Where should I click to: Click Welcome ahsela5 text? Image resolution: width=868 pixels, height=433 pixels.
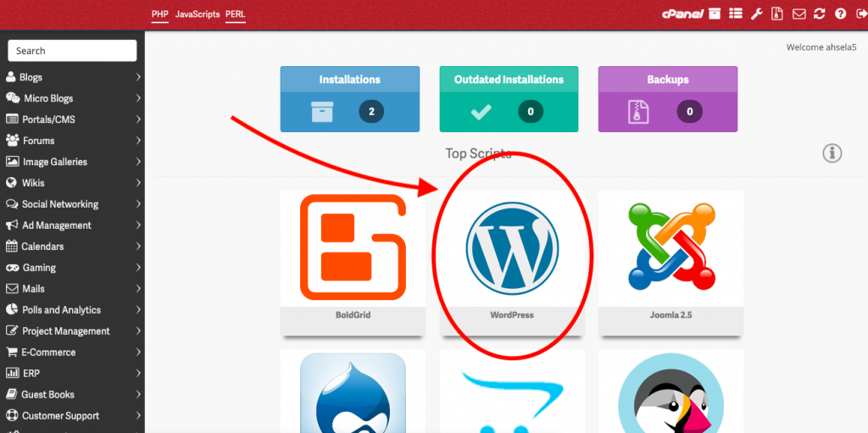point(821,47)
